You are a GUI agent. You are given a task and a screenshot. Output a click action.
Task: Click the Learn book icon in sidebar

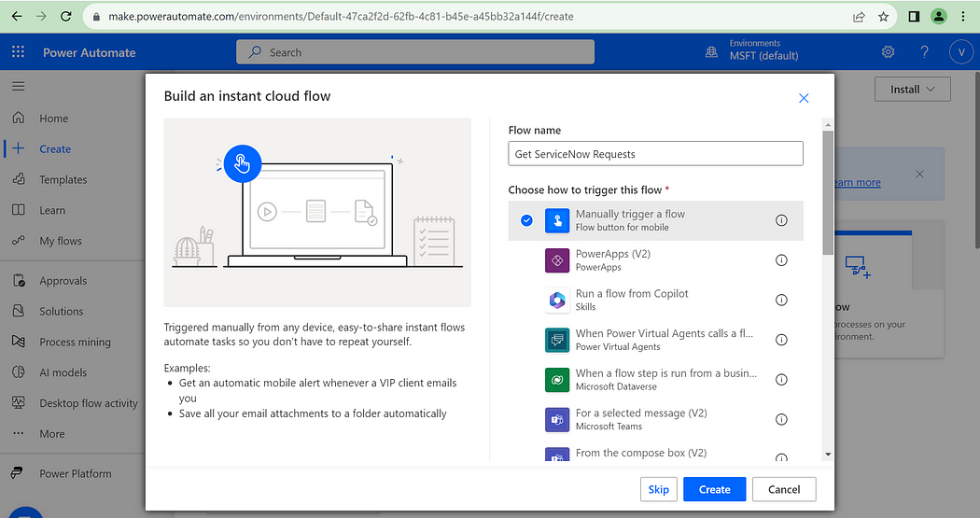19,210
